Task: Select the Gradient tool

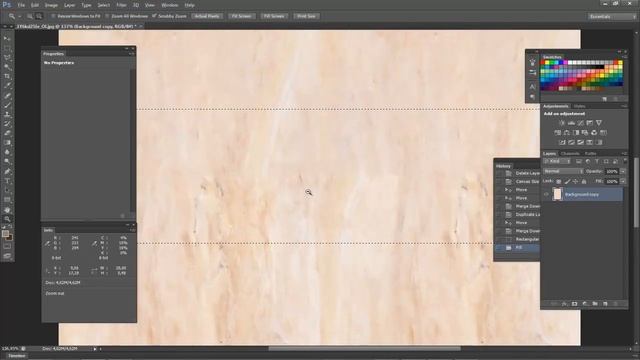Action: 7,143
